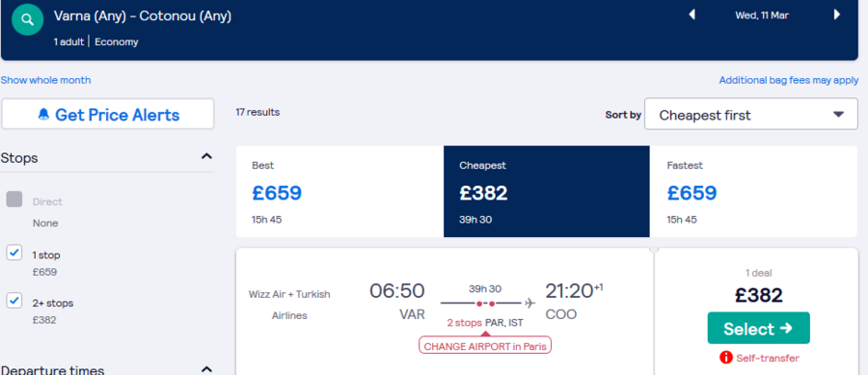Click the green search magnifier icon
The image size is (868, 375).
pyautogui.click(x=28, y=20)
